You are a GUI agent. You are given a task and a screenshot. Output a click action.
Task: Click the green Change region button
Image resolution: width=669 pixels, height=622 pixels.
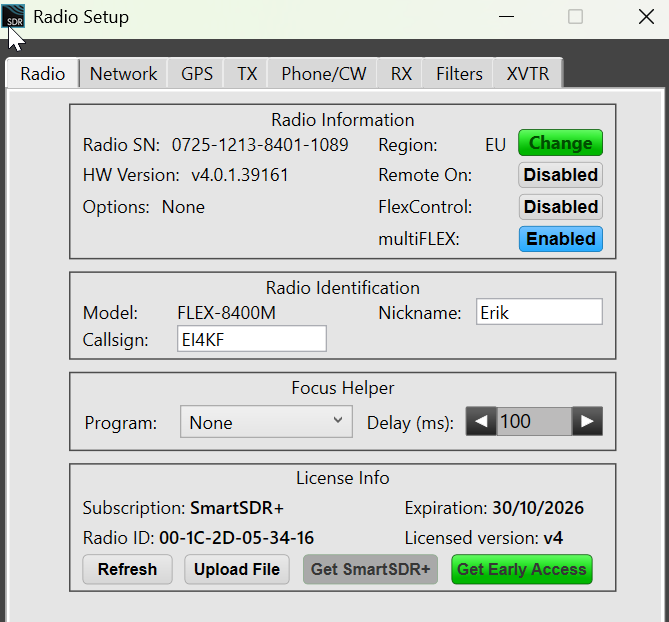pyautogui.click(x=560, y=143)
